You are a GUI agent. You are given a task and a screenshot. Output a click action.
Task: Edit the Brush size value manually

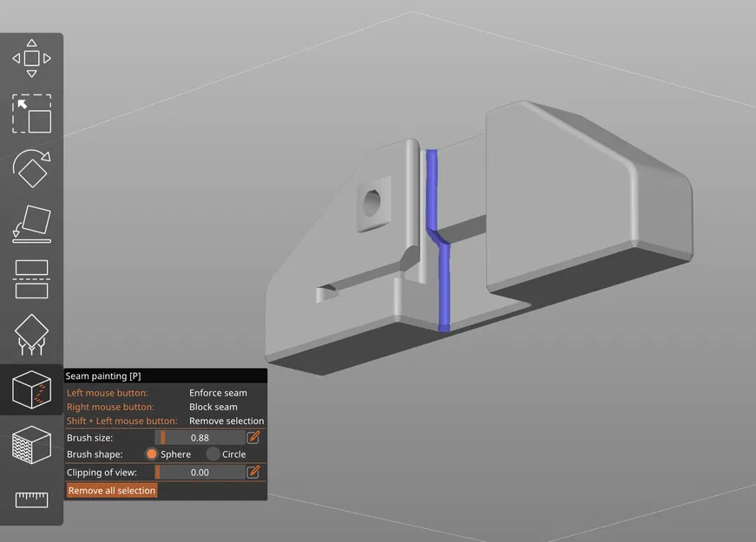[253, 437]
